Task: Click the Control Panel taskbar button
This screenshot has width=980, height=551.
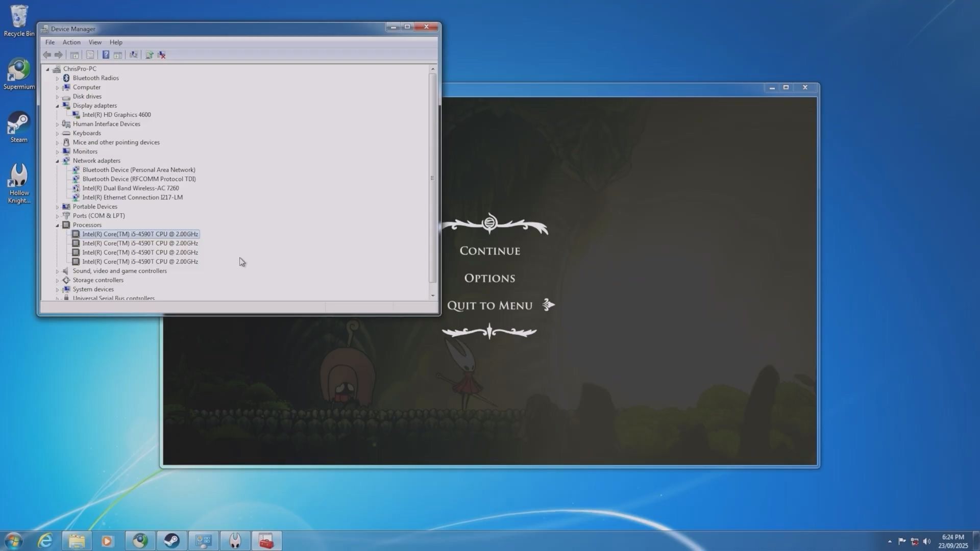Action: 204,541
